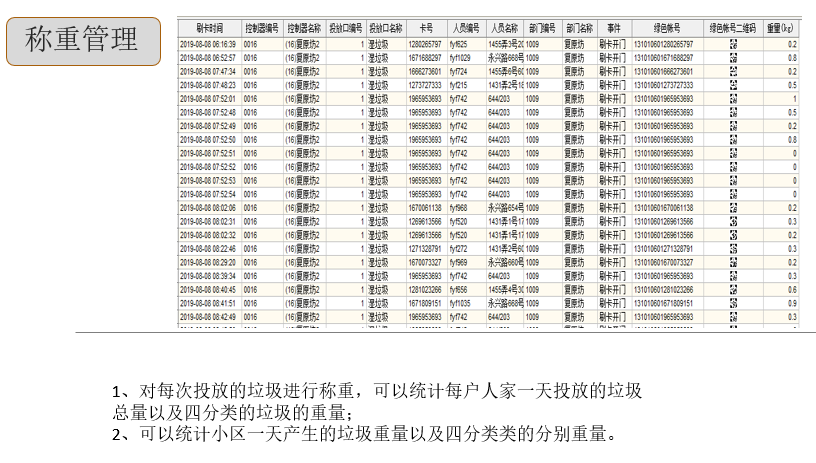Select timestamp cell 2019-08-08 06:16:39
Image resolution: width=816 pixels, height=463 pixels.
(x=208, y=44)
